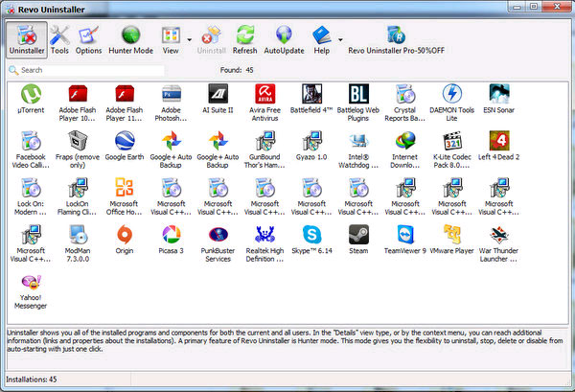
Task: Open the Help toolbar button
Action: point(321,39)
